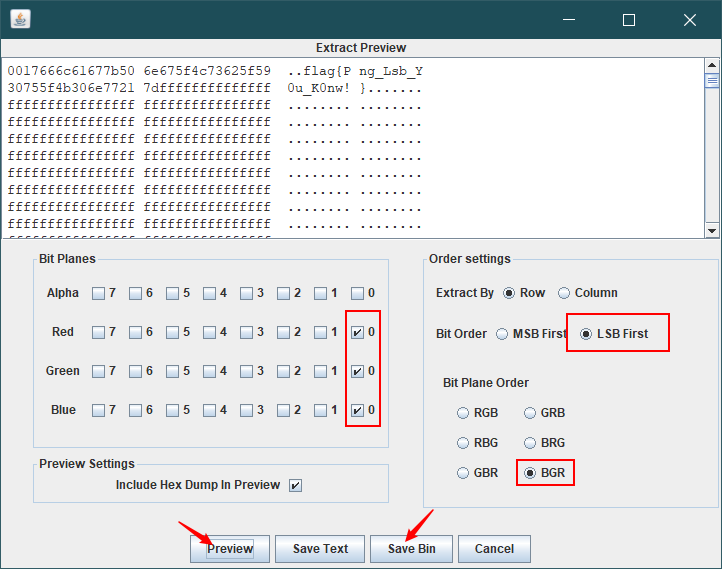Check the Alpha bit 0 checkbox
The height and width of the screenshot is (569, 722).
tap(357, 293)
